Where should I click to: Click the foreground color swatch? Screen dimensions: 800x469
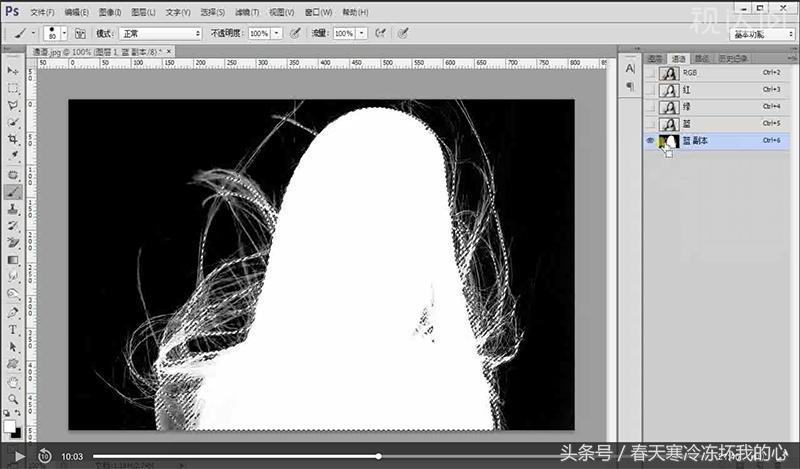click(x=9, y=425)
